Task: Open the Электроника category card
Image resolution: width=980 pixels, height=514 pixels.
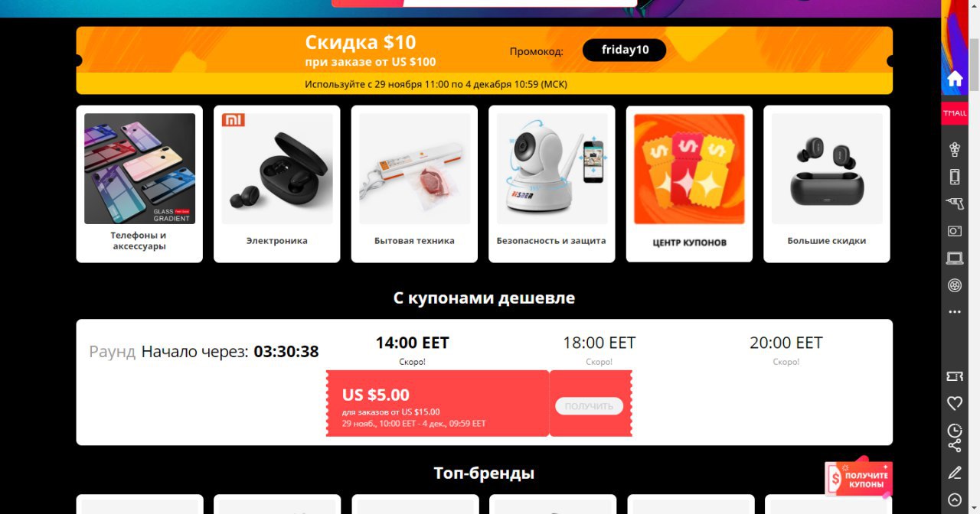Action: click(x=277, y=184)
